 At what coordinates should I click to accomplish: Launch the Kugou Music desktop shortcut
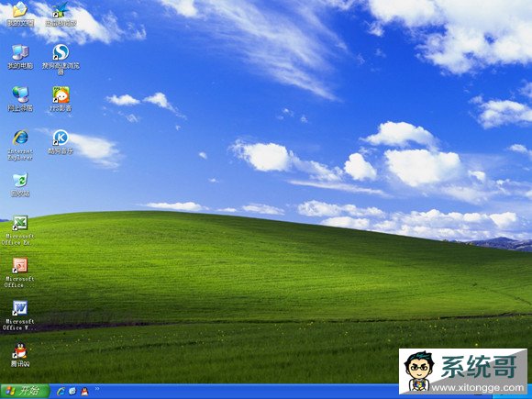pos(61,142)
